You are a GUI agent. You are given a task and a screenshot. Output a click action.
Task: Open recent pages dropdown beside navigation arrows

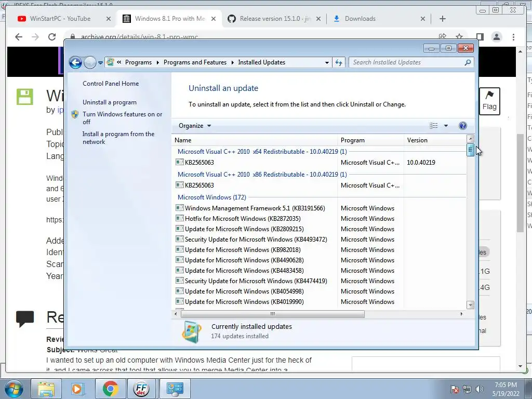pyautogui.click(x=100, y=63)
